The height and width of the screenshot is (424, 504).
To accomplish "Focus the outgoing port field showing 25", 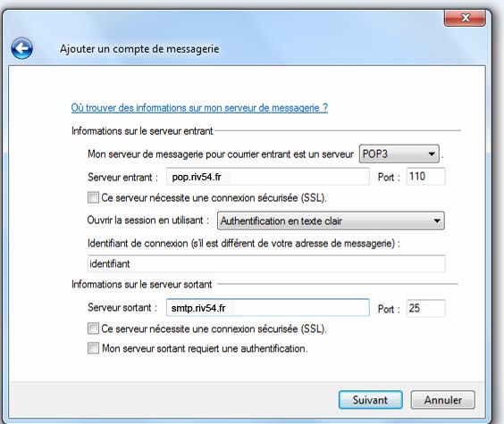I will pos(426,308).
